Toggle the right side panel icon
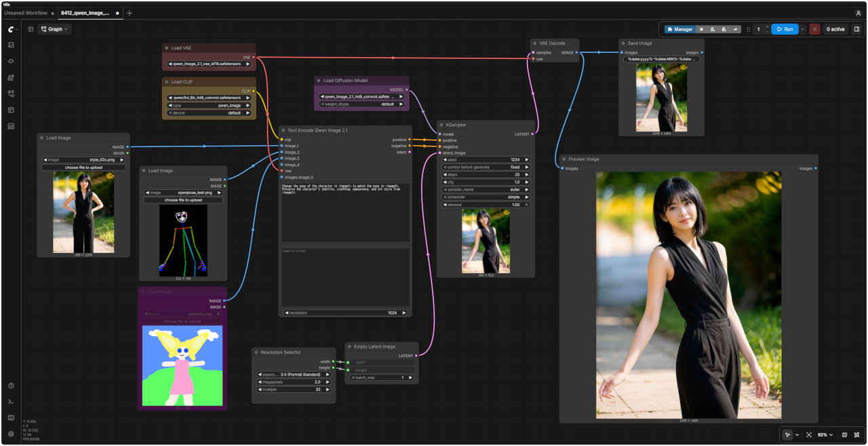Screen dimensions: 868x446 [856, 29]
